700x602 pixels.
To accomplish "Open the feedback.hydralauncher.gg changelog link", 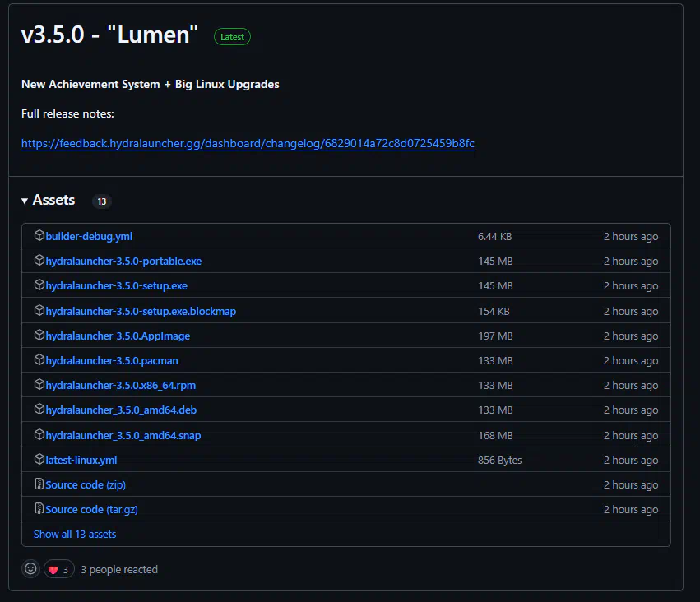I will click(x=248, y=143).
